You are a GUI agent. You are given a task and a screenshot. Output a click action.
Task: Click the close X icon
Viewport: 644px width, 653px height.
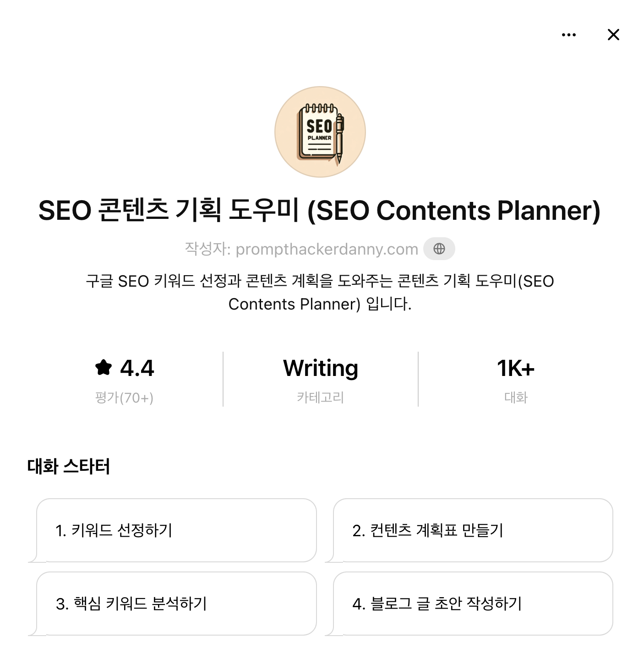(613, 34)
